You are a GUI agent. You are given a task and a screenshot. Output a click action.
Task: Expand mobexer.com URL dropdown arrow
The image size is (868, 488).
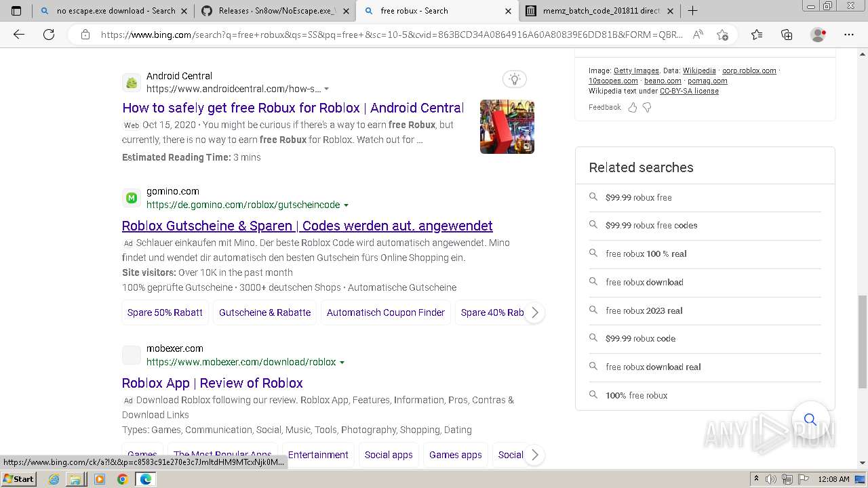pos(342,363)
